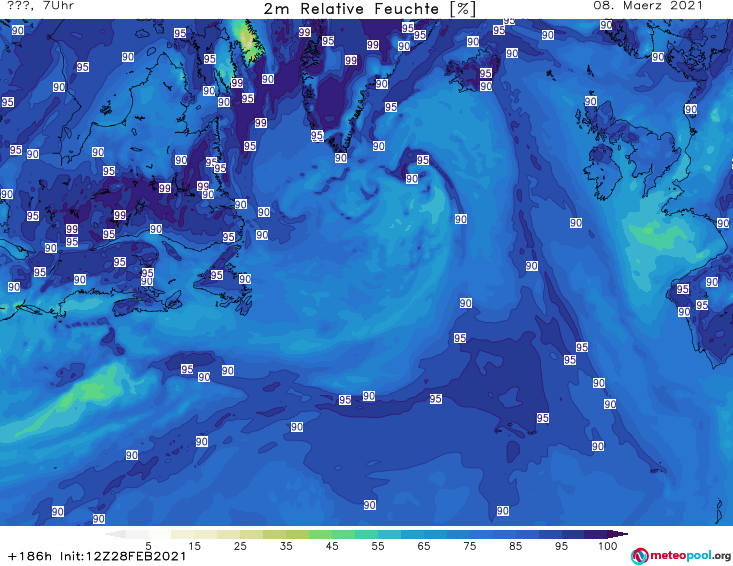This screenshot has height=566, width=733.
Task: Pick the dark purple end of color scale
Action: [618, 534]
